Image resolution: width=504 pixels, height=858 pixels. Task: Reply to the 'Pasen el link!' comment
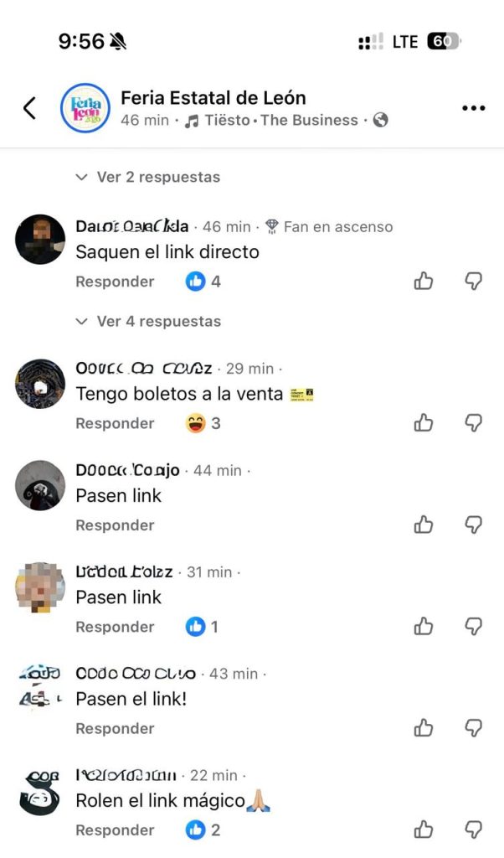coord(115,729)
